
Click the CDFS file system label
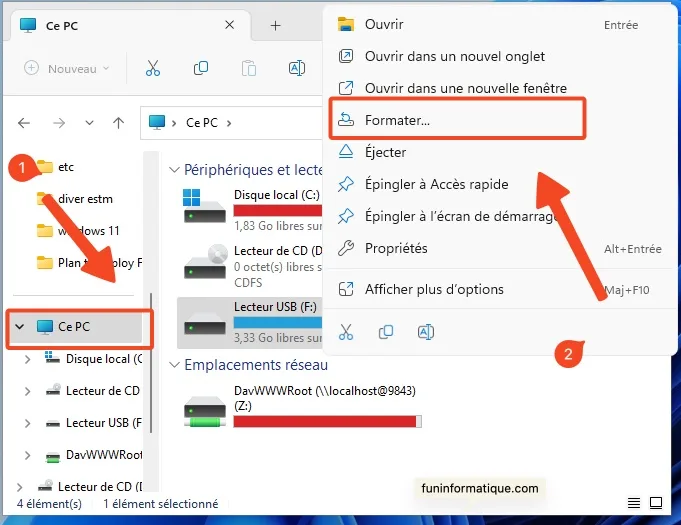(248, 283)
